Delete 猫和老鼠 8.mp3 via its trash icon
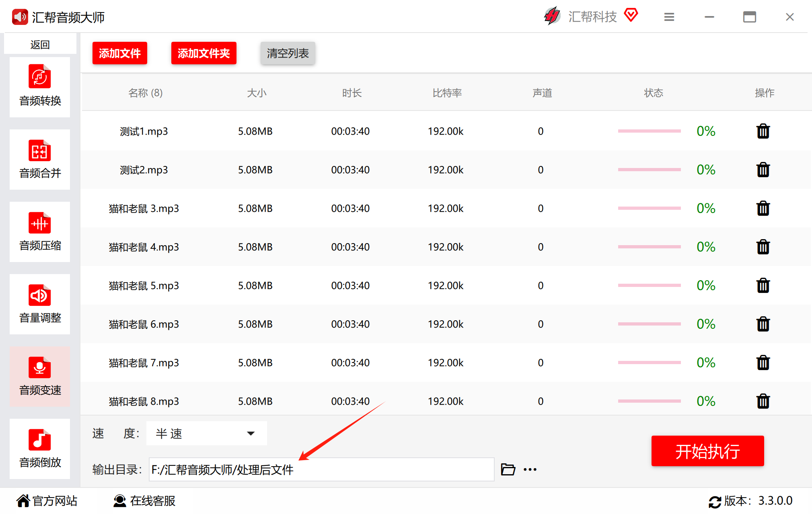812x514 pixels. pos(763,401)
